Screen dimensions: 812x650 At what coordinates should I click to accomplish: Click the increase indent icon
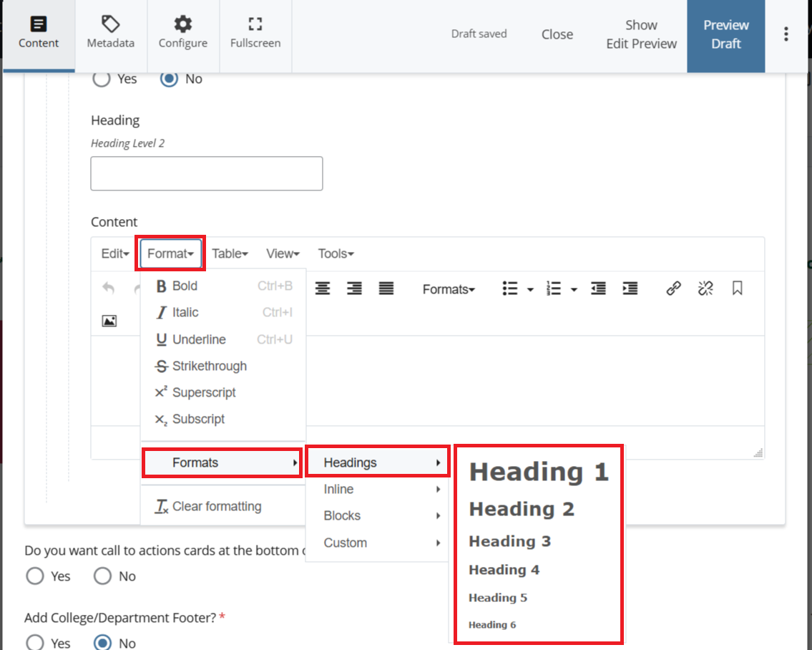click(x=630, y=288)
